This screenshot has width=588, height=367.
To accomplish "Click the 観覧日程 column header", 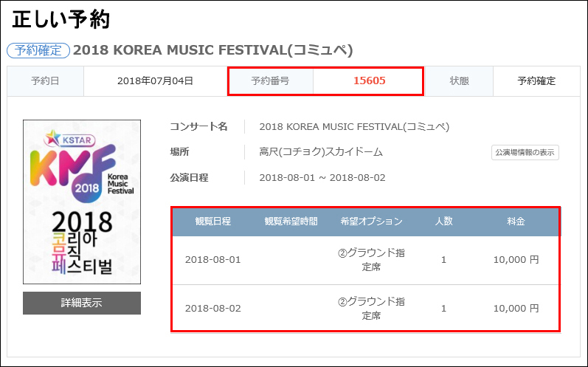I will click(x=212, y=222).
